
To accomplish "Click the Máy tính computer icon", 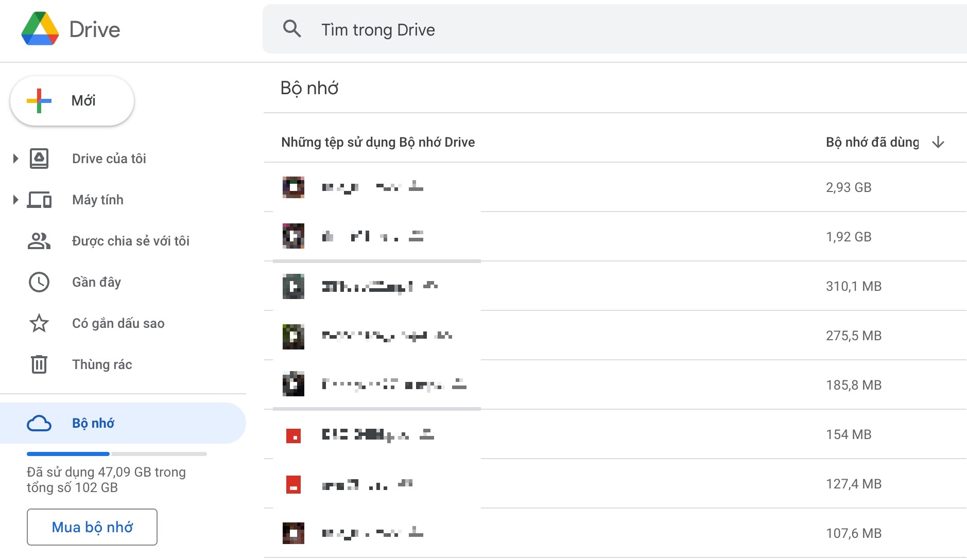I will tap(39, 200).
